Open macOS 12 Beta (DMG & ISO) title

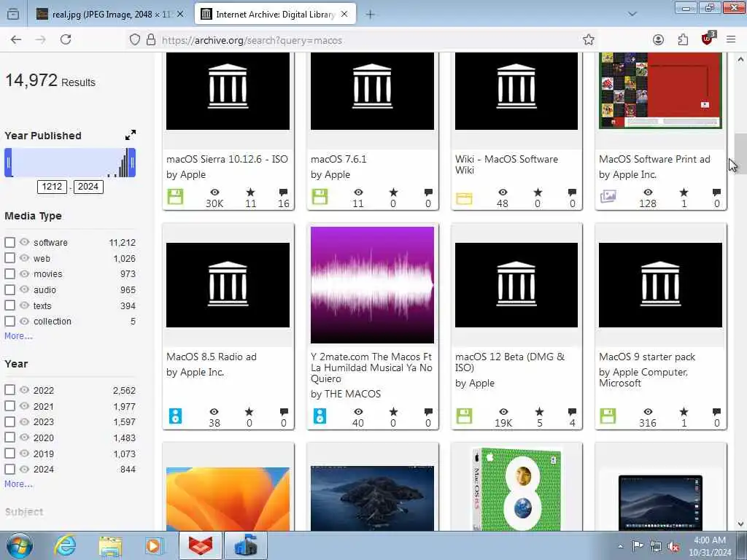(x=510, y=362)
